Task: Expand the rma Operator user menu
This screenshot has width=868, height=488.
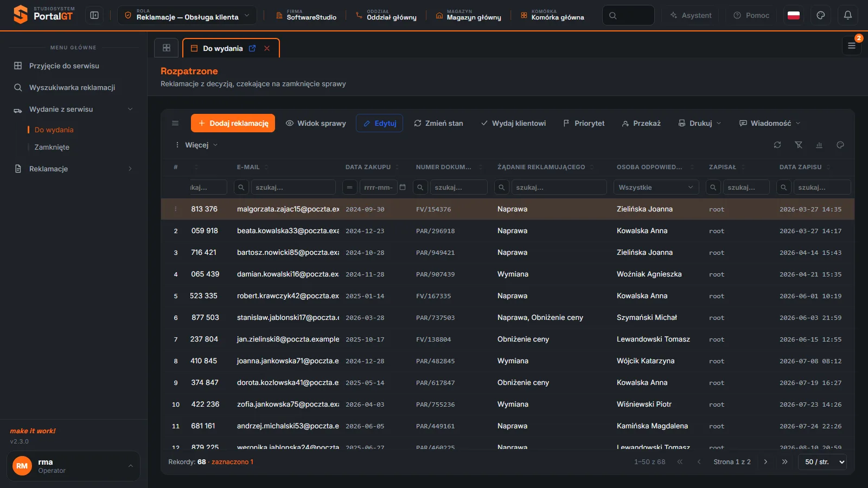Action: [x=73, y=466]
